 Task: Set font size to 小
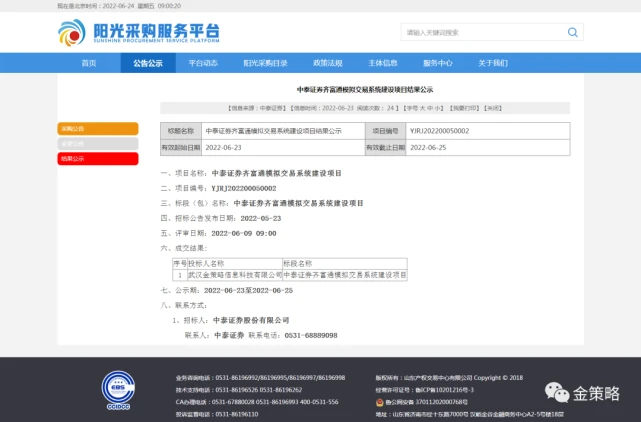tap(437, 108)
